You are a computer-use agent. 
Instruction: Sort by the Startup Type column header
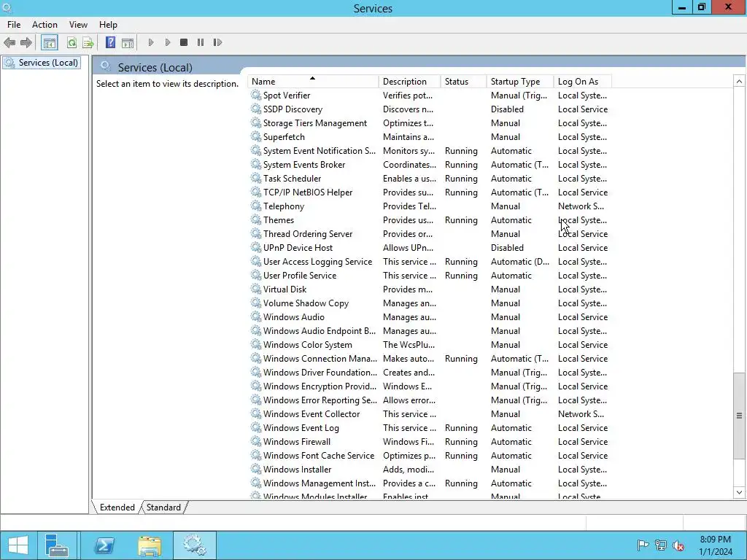point(520,82)
